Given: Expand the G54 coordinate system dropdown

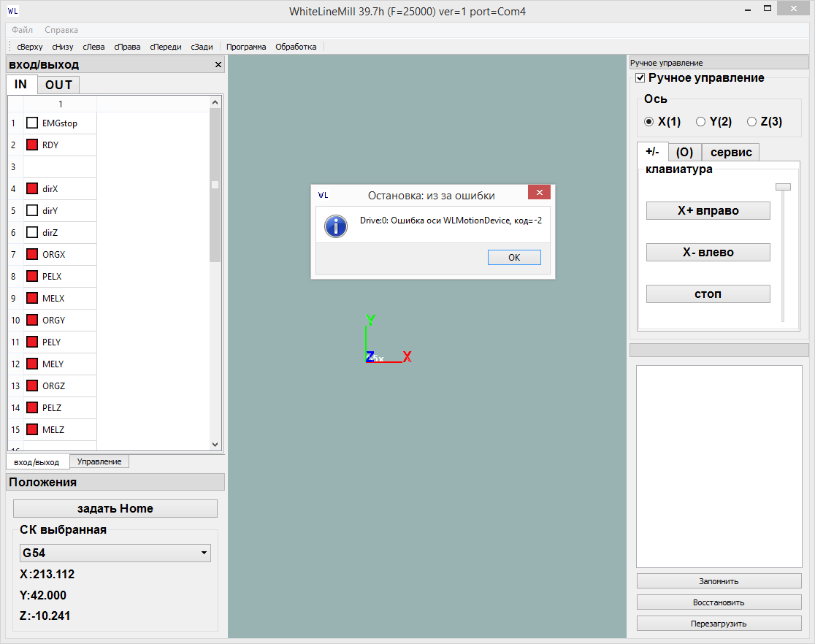Looking at the screenshot, I should click(x=115, y=553).
